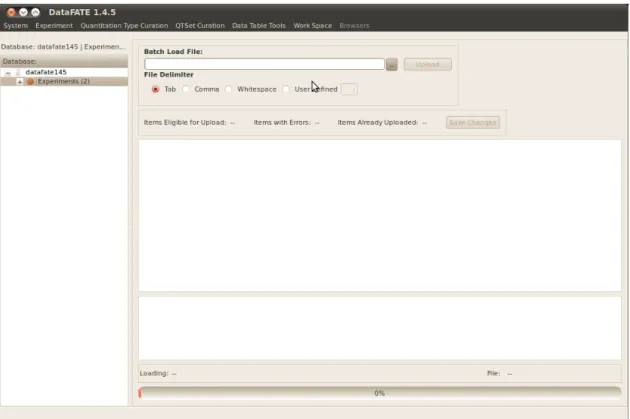Collapse the datafate145 database node
The height and width of the screenshot is (419, 630).
click(8, 73)
